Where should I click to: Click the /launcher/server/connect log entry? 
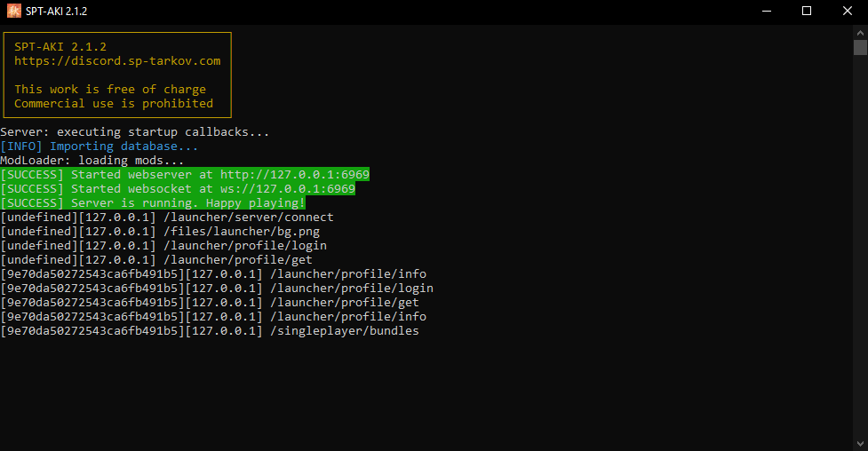[x=167, y=217]
